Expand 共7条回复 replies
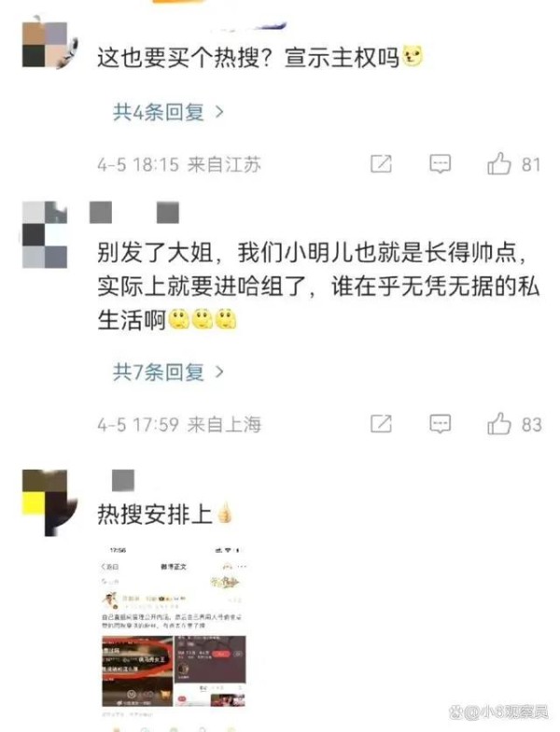The height and width of the screenshot is (732, 560). point(168,372)
